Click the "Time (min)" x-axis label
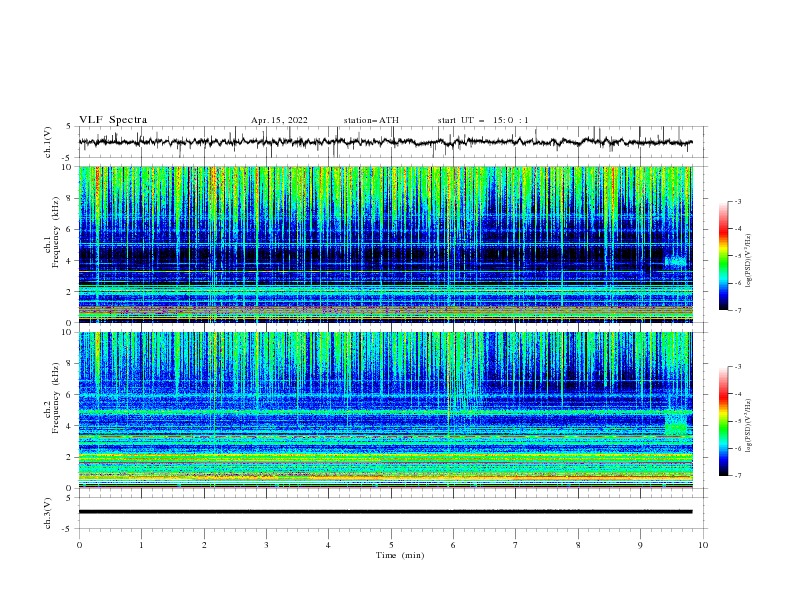Screen dimensions: 792x612 pos(400,555)
